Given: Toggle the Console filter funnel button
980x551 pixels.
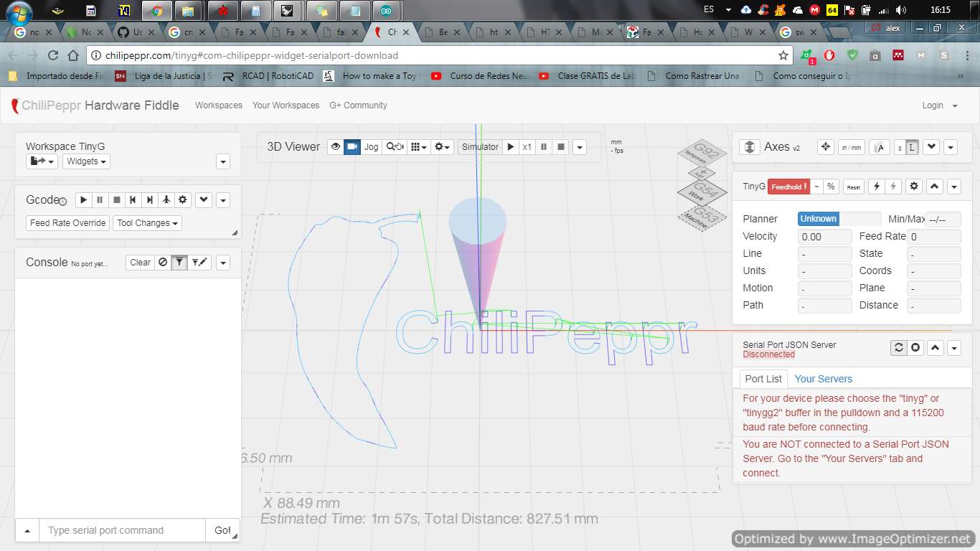Looking at the screenshot, I should 179,263.
